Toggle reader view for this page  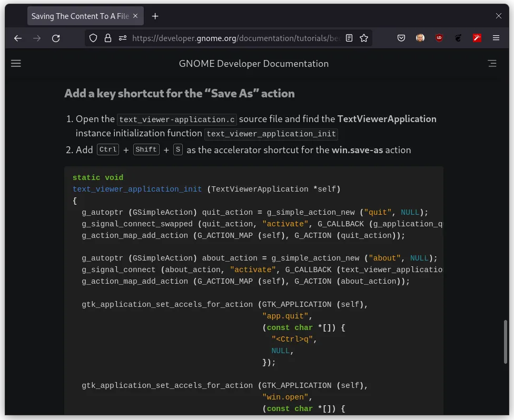(349, 38)
